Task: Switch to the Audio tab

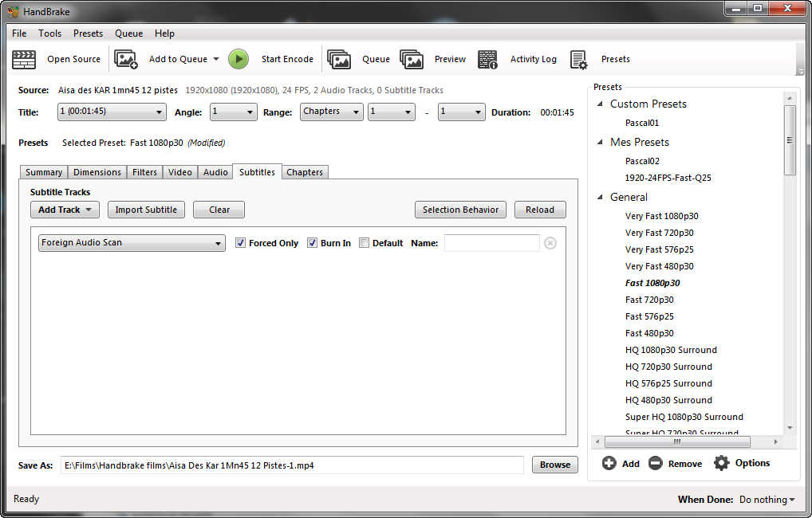Action: click(215, 172)
